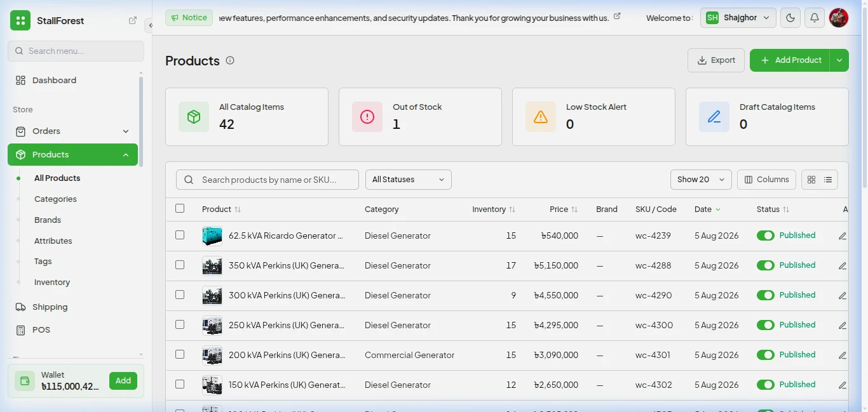Sort by Price column arrows
This screenshot has height=412, width=868.
[x=574, y=209]
